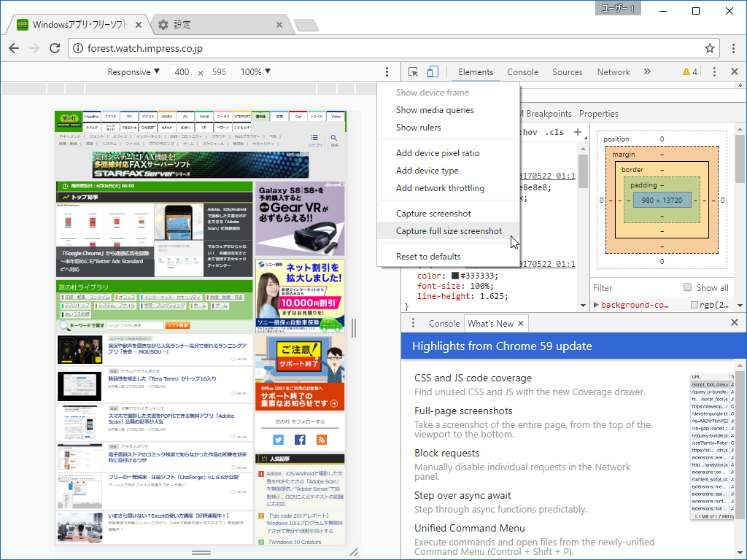Select Reset to defaults option

click(449, 256)
